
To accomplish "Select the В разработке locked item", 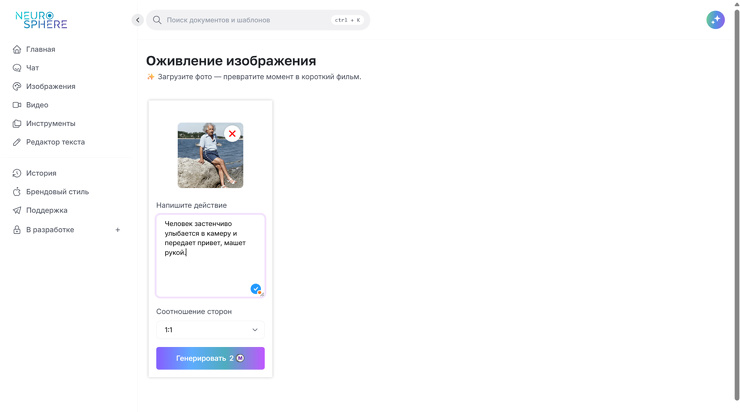I will (50, 230).
